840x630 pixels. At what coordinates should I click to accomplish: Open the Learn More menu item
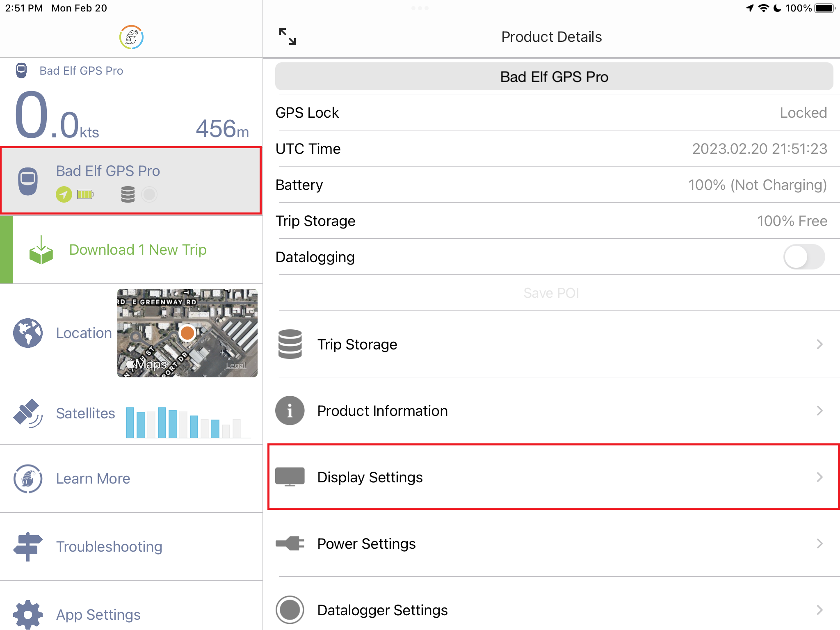(x=93, y=479)
